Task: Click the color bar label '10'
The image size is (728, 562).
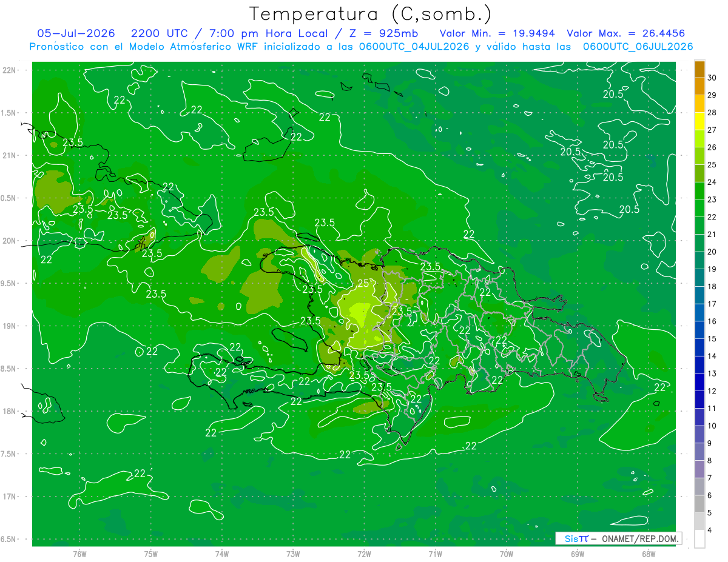Action: 712,426
